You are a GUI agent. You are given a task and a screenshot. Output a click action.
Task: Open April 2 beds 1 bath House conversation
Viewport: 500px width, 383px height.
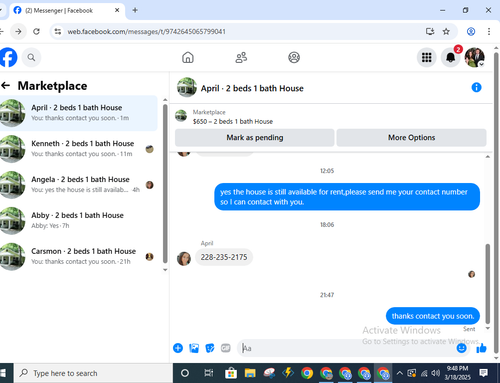coord(79,113)
